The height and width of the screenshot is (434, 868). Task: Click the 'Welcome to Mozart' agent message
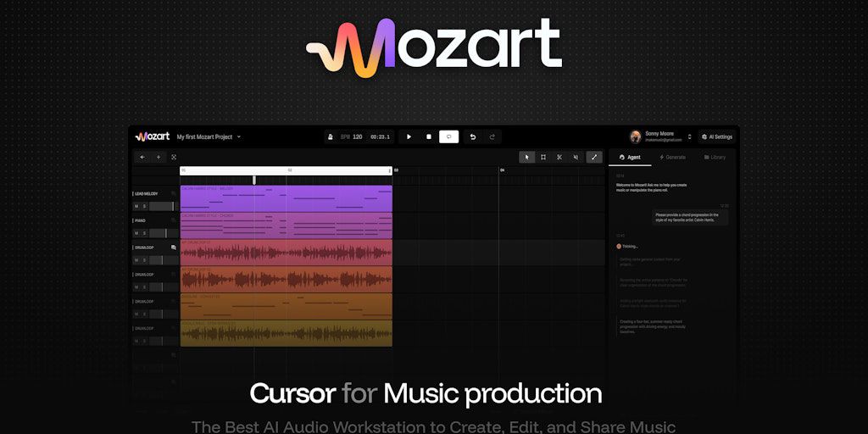[x=652, y=187]
